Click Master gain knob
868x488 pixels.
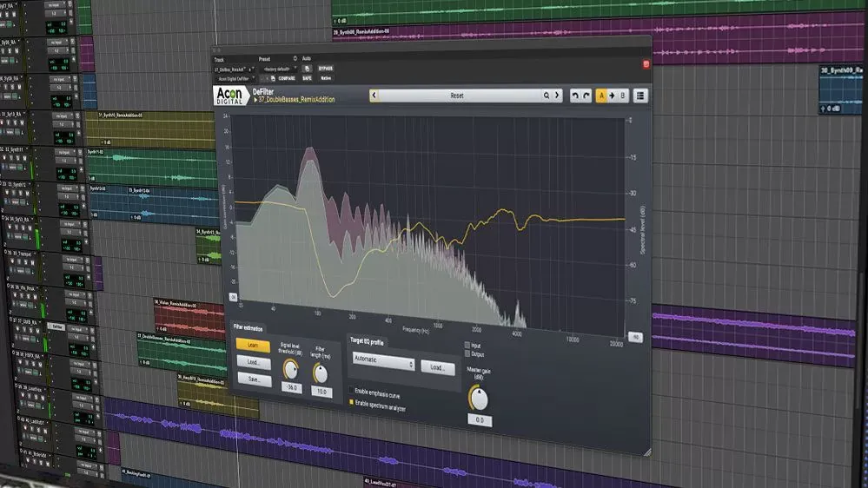coord(478,399)
